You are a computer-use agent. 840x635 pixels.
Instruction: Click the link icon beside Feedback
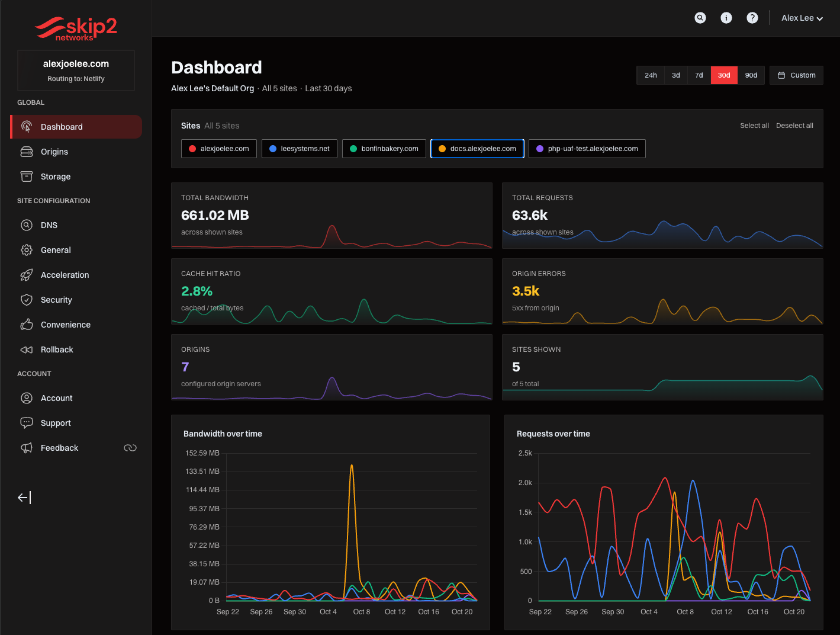tap(130, 448)
